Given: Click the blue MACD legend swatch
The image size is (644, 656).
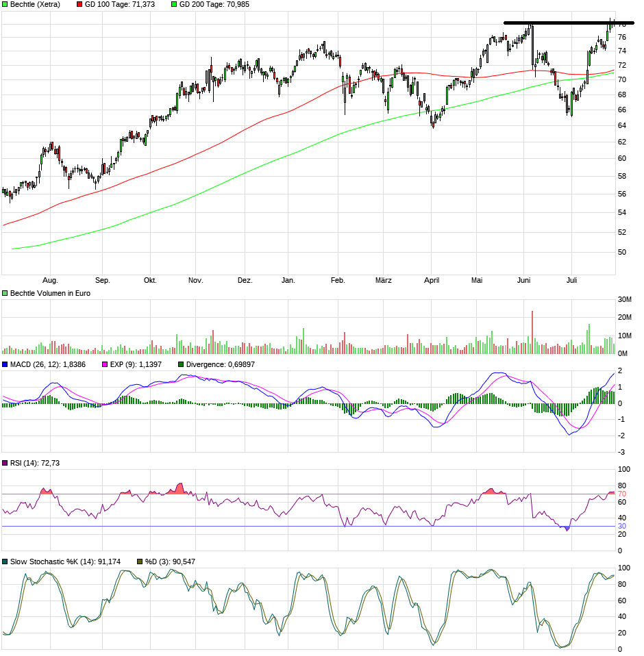Looking at the screenshot, I should click(5, 364).
